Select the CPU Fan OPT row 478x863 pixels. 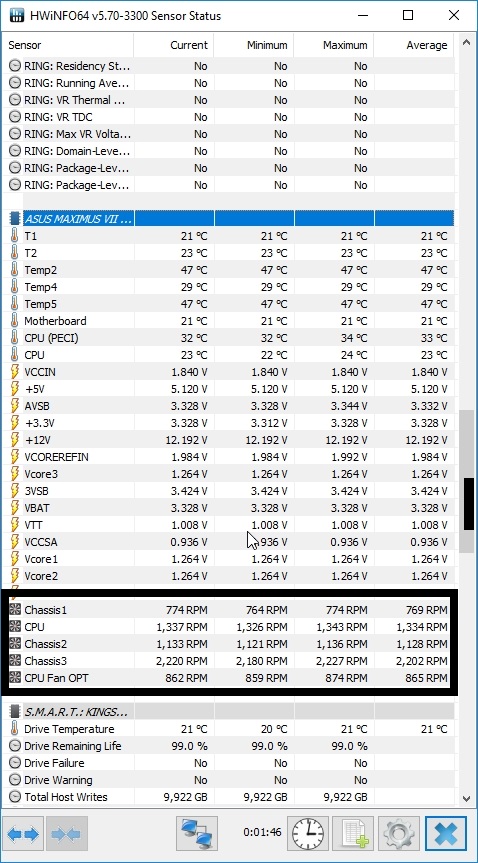coord(229,678)
